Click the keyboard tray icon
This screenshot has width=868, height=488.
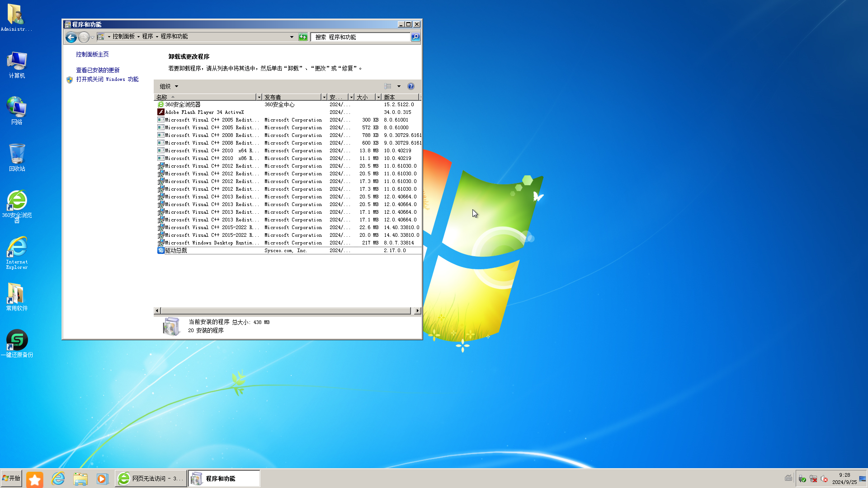pos(788,478)
